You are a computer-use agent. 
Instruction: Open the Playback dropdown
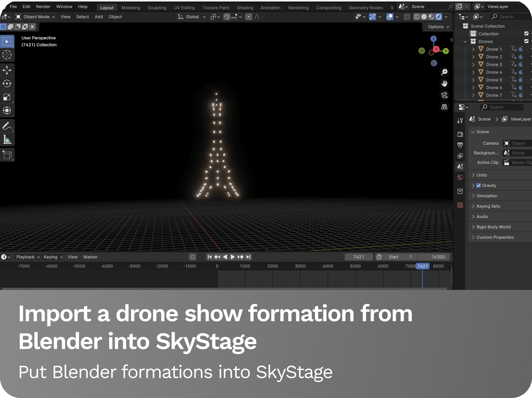[x=27, y=257]
